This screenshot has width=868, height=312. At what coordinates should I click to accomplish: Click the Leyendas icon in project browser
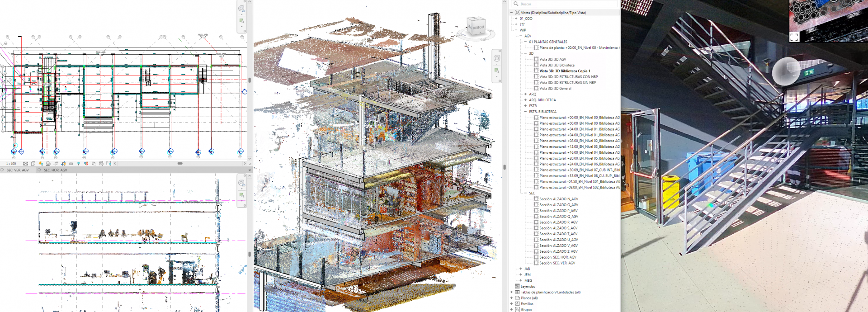(517, 286)
